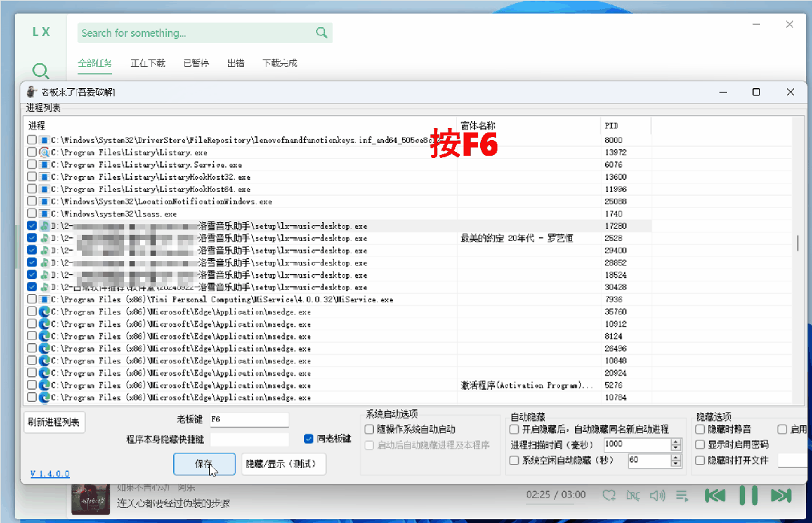Click the Edge icon in the PID 35760 row
The width and height of the screenshot is (812, 523).
pos(44,312)
